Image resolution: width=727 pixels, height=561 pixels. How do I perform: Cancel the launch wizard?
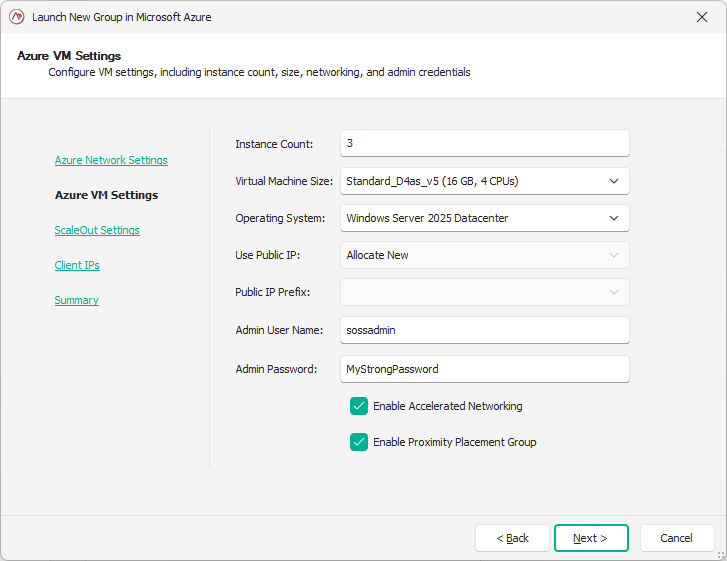click(677, 538)
